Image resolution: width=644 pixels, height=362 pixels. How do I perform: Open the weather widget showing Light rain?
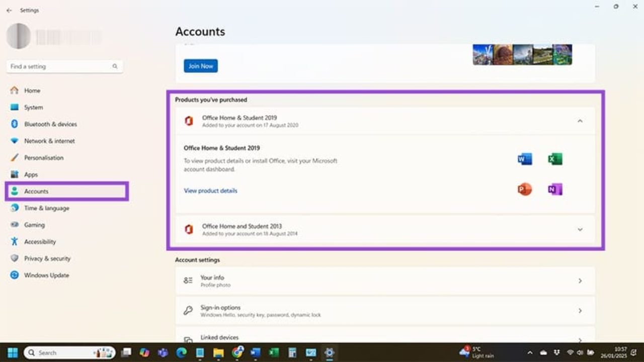477,352
